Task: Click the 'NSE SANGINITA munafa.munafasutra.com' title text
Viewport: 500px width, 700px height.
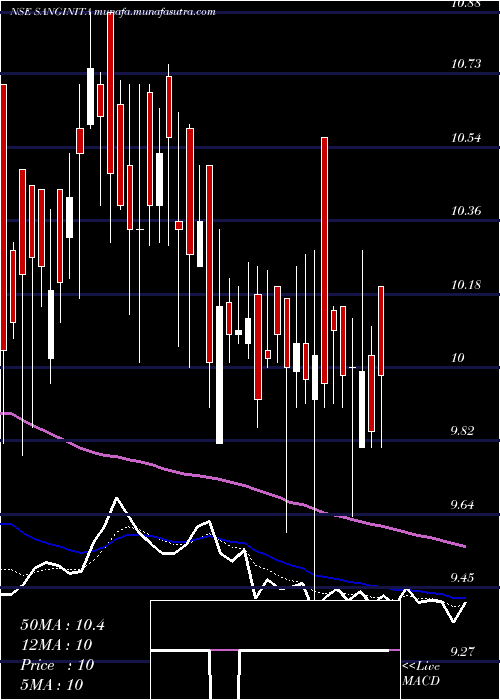Action: [x=113, y=12]
